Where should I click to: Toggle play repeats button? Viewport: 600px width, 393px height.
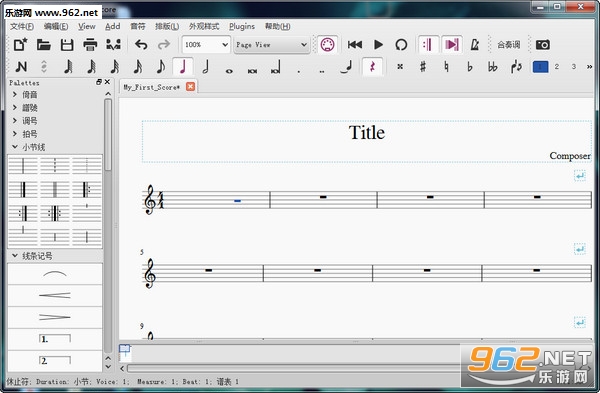tap(428, 45)
